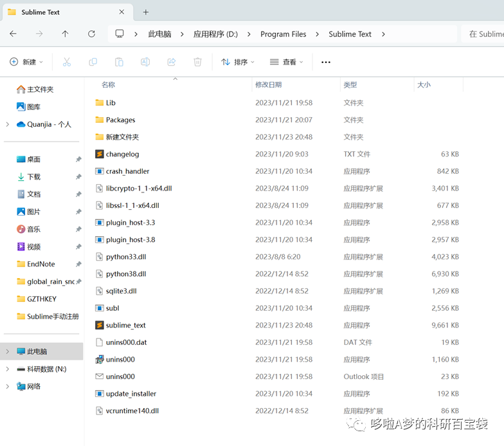504x446 pixels.
Task: Click 应用程序 (D:) breadcrumb
Action: click(215, 34)
